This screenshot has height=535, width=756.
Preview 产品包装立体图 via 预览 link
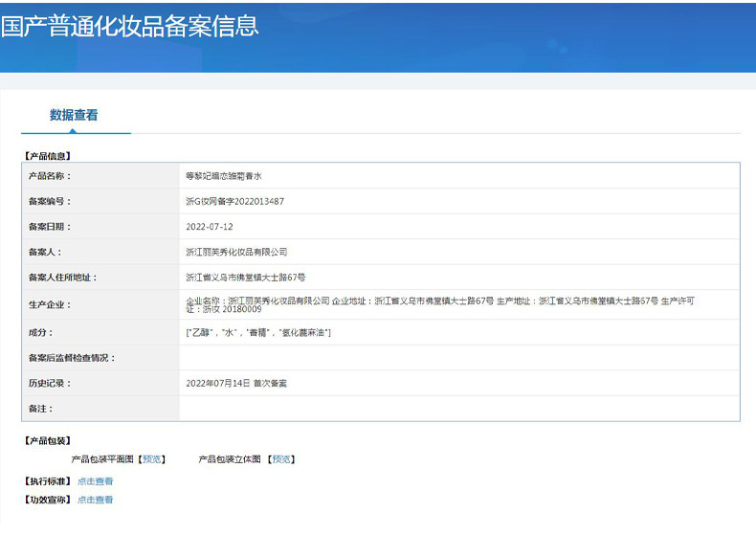(281, 459)
